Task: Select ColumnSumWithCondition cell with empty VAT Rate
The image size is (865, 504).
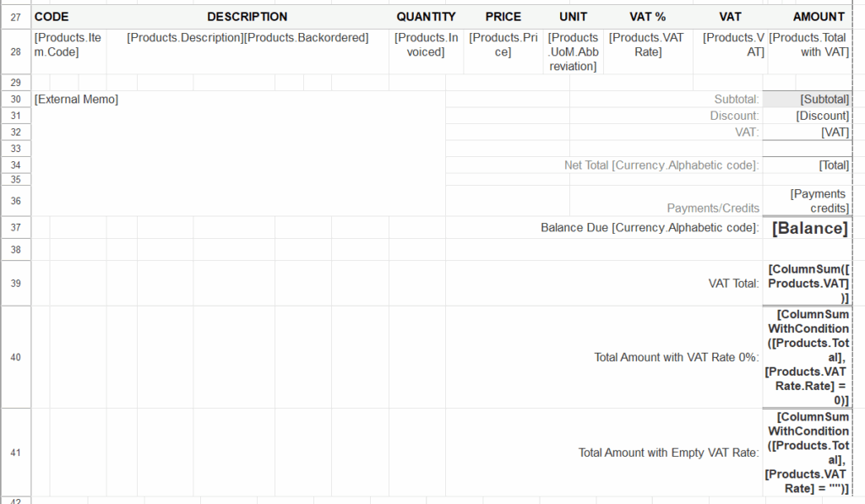Action: click(807, 453)
